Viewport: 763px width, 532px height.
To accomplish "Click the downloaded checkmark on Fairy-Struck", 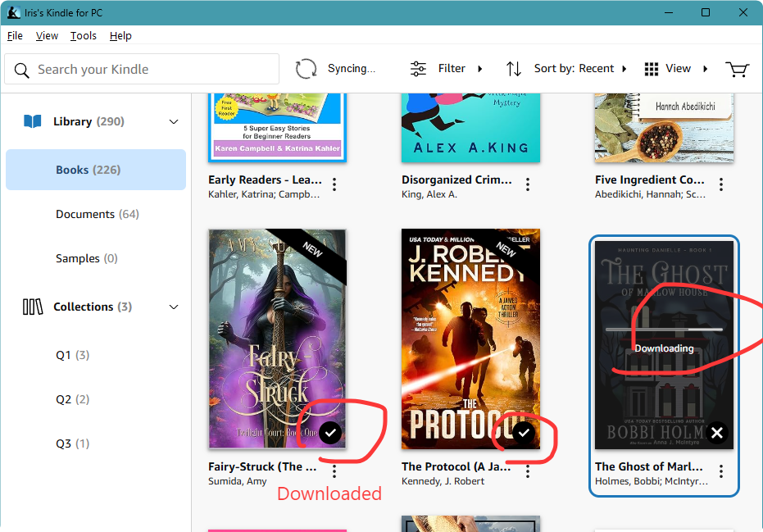I will tap(329, 432).
